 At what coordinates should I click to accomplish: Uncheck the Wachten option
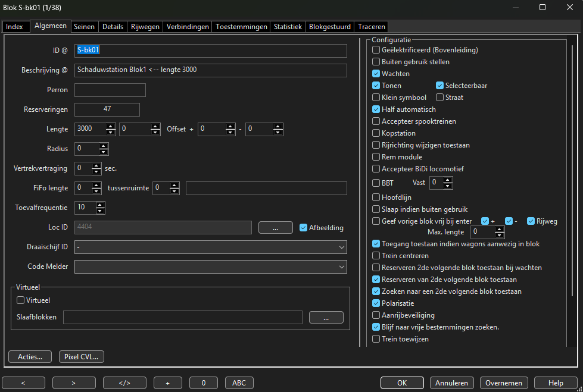click(x=376, y=74)
